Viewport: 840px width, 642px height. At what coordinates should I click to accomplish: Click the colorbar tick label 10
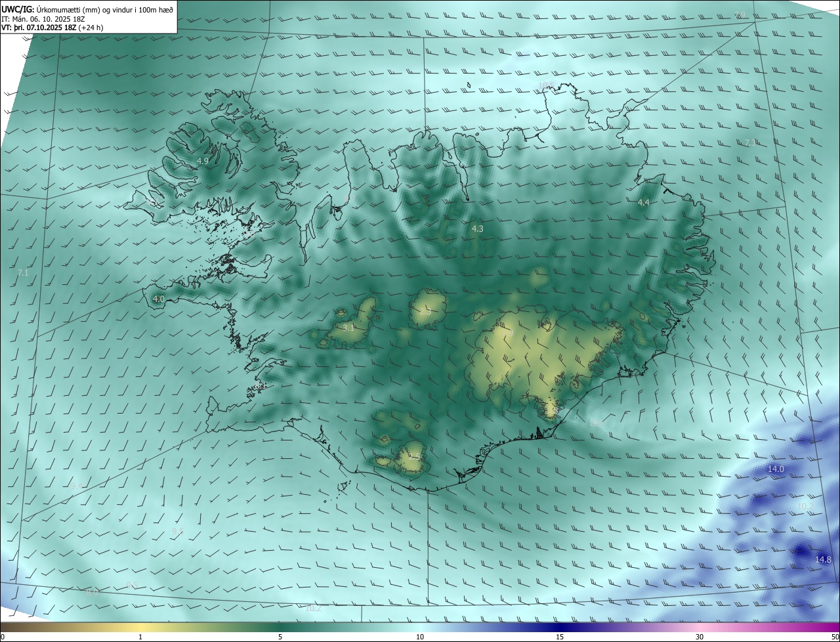point(420,637)
